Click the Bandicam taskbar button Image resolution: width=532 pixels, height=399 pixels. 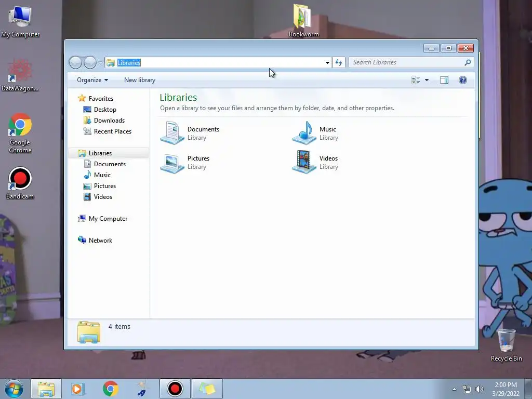[x=175, y=389]
